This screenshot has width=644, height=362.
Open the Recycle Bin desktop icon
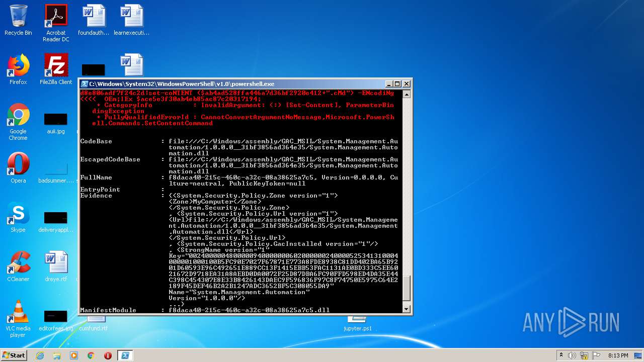pos(18,20)
